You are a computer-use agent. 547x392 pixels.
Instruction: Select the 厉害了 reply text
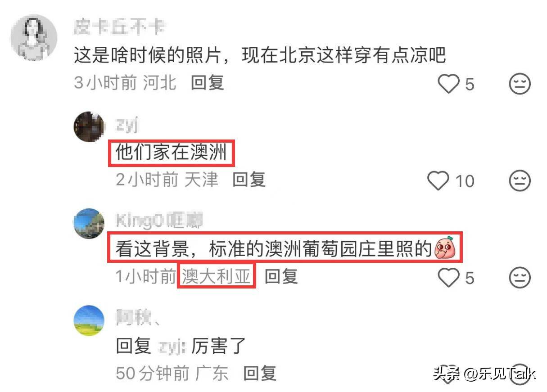tap(218, 346)
